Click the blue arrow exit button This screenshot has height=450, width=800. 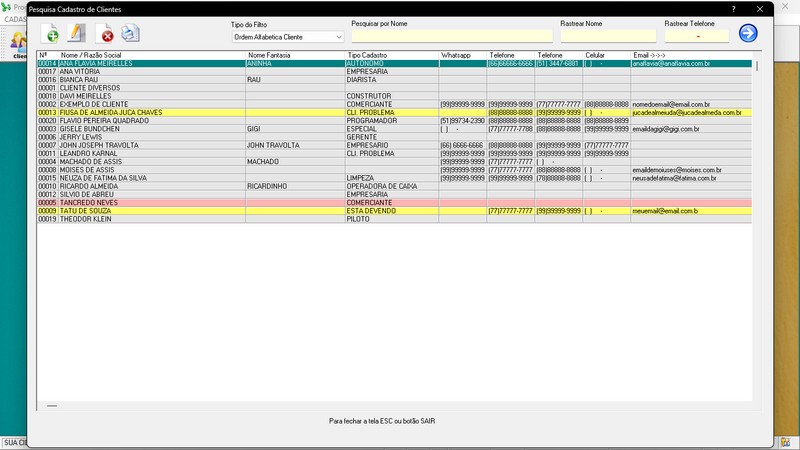(748, 33)
